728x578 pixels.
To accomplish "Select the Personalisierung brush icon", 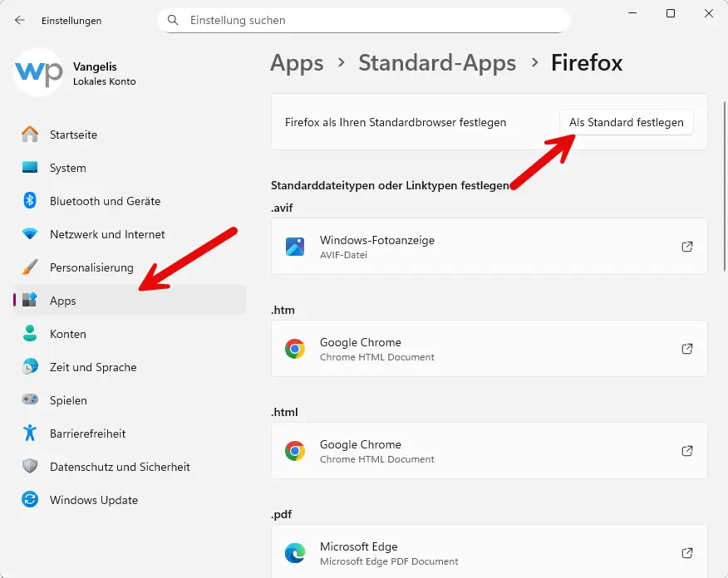I will [x=30, y=267].
